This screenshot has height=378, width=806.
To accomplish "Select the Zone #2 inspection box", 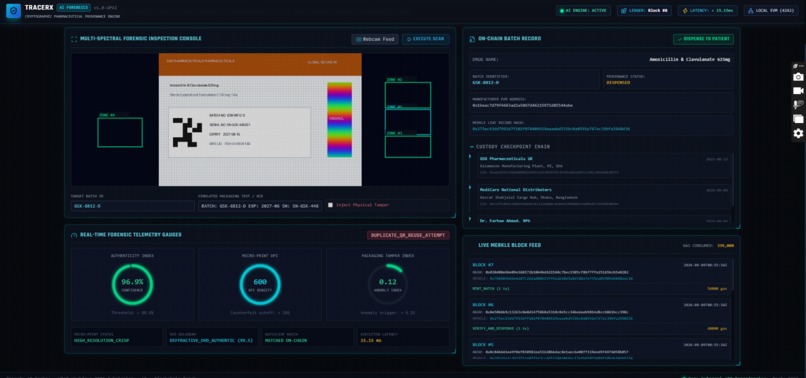I will click(x=408, y=95).
